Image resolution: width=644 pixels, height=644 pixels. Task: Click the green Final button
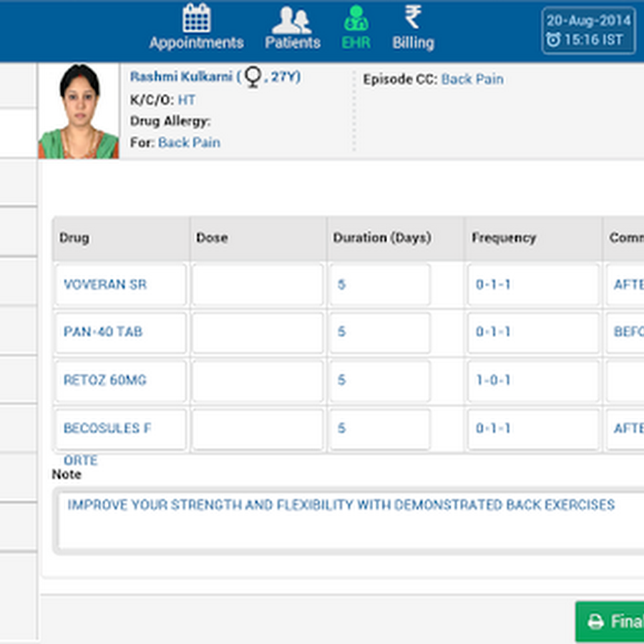[x=610, y=621]
